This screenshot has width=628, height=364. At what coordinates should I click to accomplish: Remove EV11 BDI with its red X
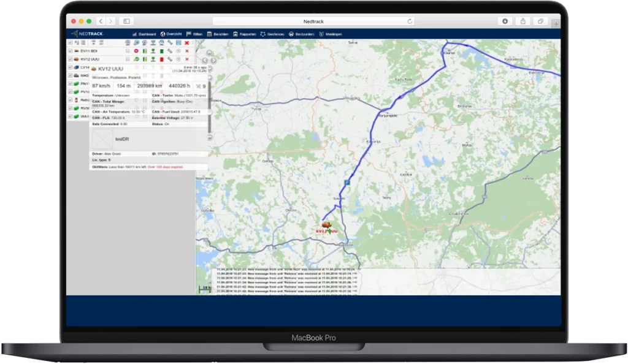click(x=186, y=51)
